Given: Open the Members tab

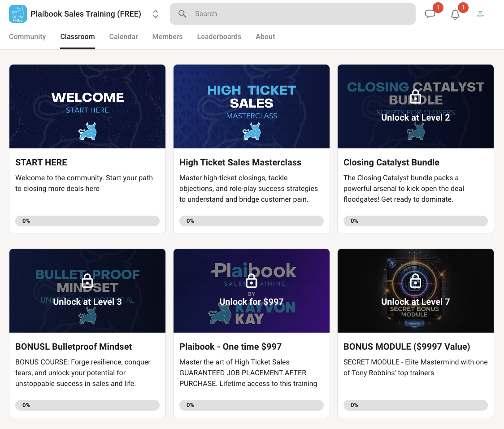Looking at the screenshot, I should click(167, 37).
